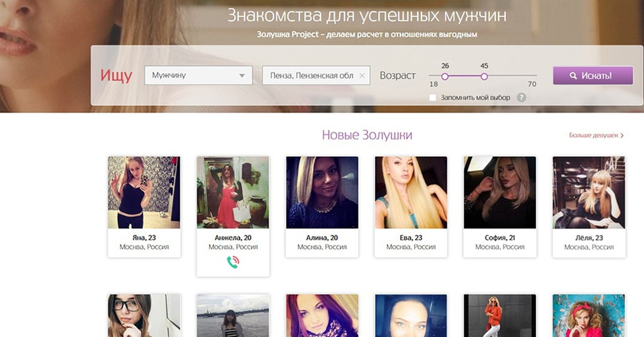Click the name text София, 21

click(500, 238)
